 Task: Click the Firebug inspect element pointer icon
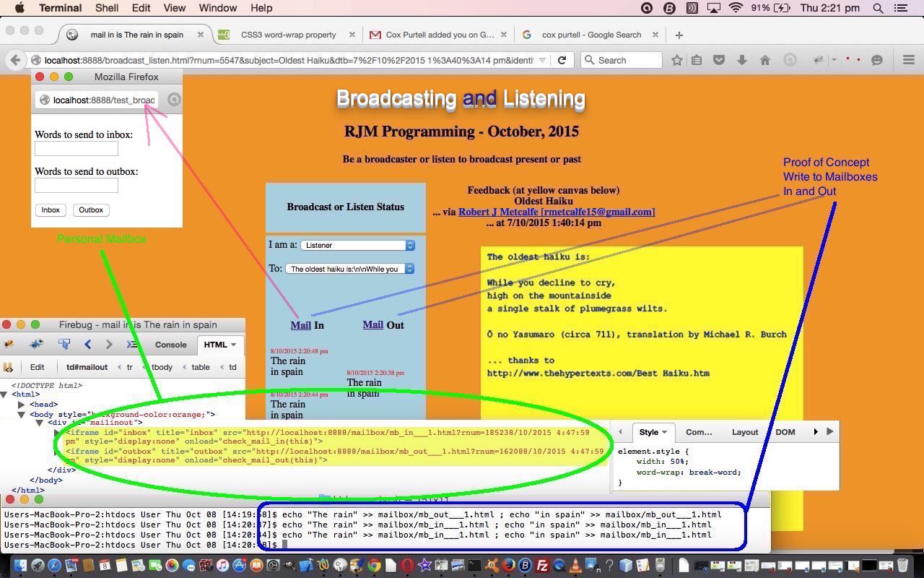[64, 345]
